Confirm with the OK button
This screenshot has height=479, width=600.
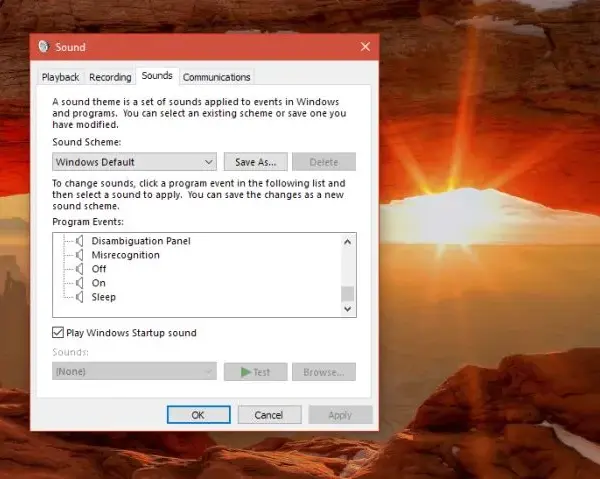coord(199,415)
